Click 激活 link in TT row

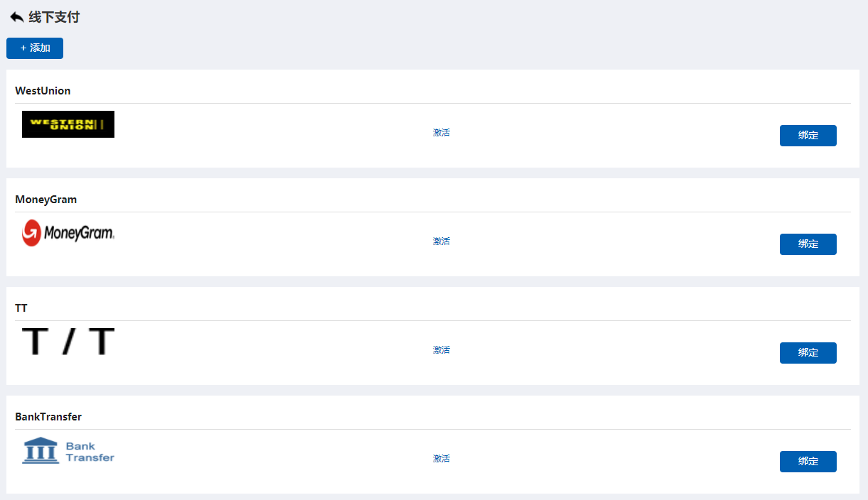pyautogui.click(x=441, y=350)
